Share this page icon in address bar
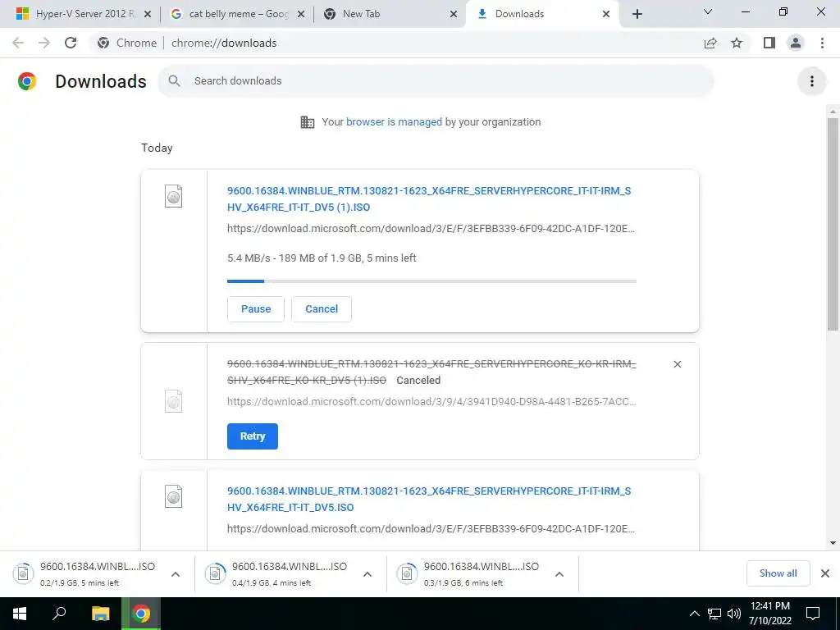Image resolution: width=840 pixels, height=630 pixels. click(710, 43)
